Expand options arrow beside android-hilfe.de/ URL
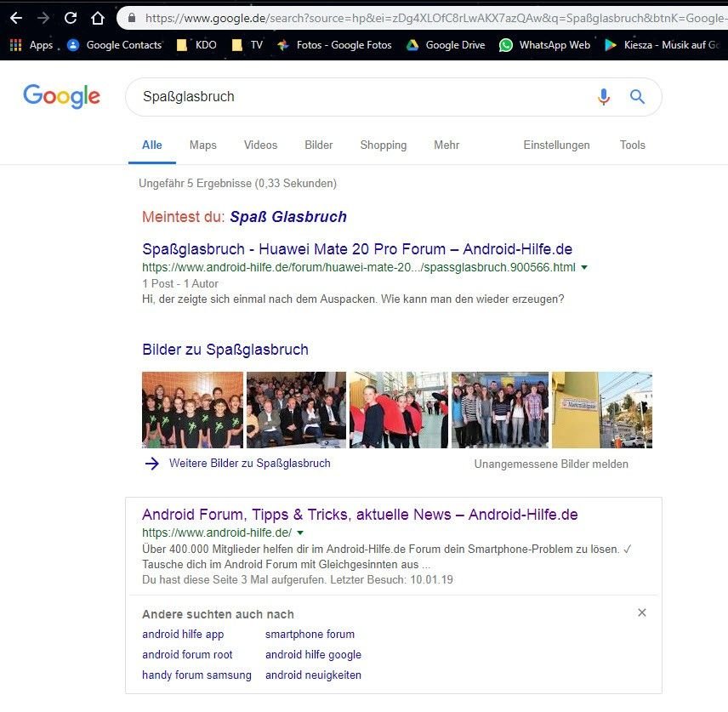This screenshot has width=728, height=712. point(300,533)
